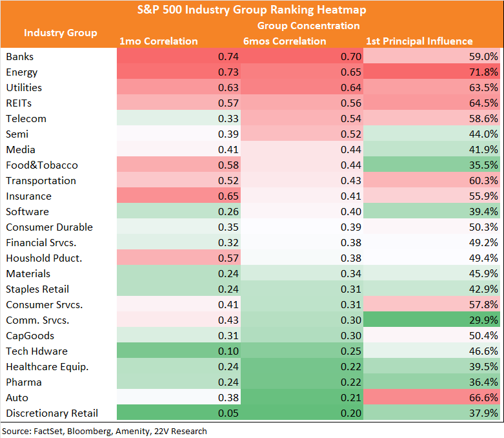504x438 pixels.
Task: Click the 'Staples Retail' row label
Action: pos(37,289)
